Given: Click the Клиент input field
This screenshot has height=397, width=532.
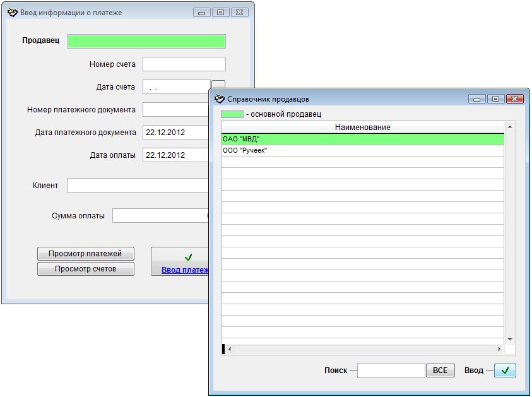Looking at the screenshot, I should click(x=138, y=186).
